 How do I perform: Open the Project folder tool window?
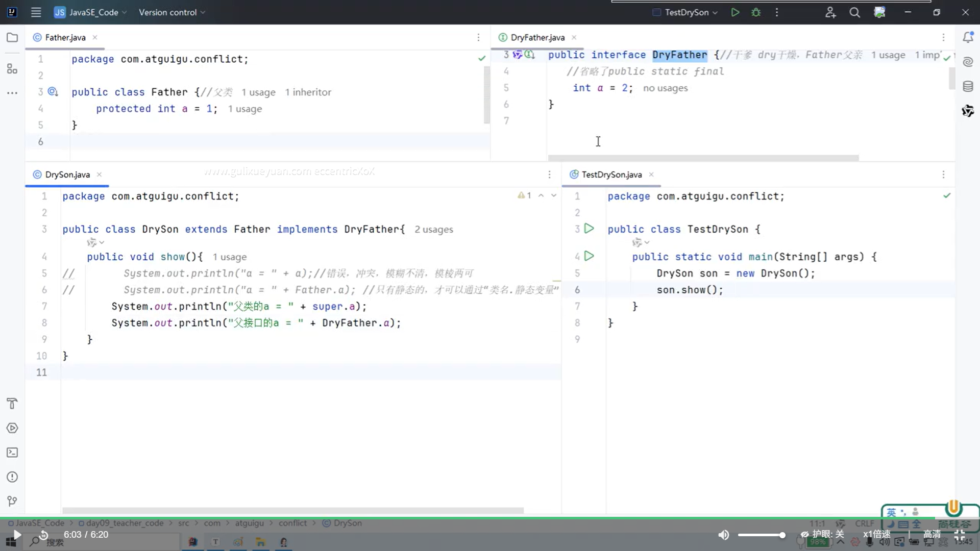[12, 37]
